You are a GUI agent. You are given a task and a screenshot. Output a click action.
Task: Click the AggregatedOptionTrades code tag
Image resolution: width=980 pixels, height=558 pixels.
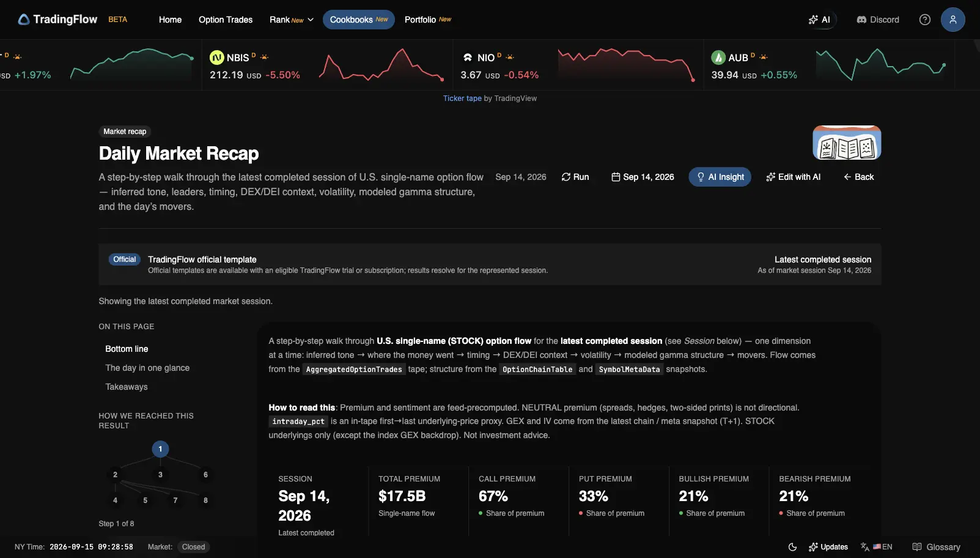(x=354, y=370)
